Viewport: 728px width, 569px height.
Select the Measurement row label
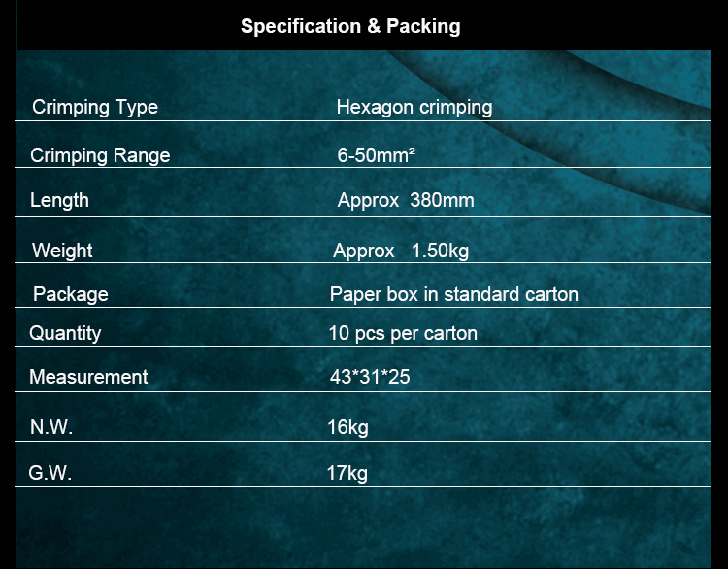click(x=88, y=377)
